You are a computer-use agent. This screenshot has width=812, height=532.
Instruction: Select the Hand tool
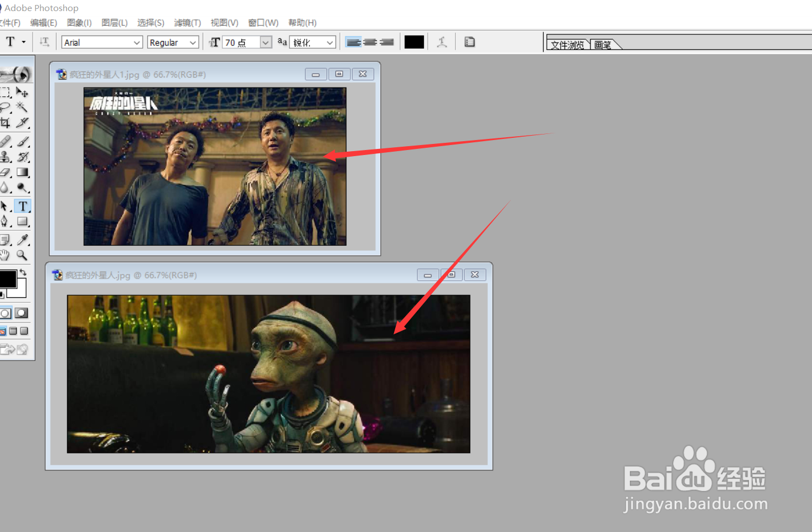[6, 255]
